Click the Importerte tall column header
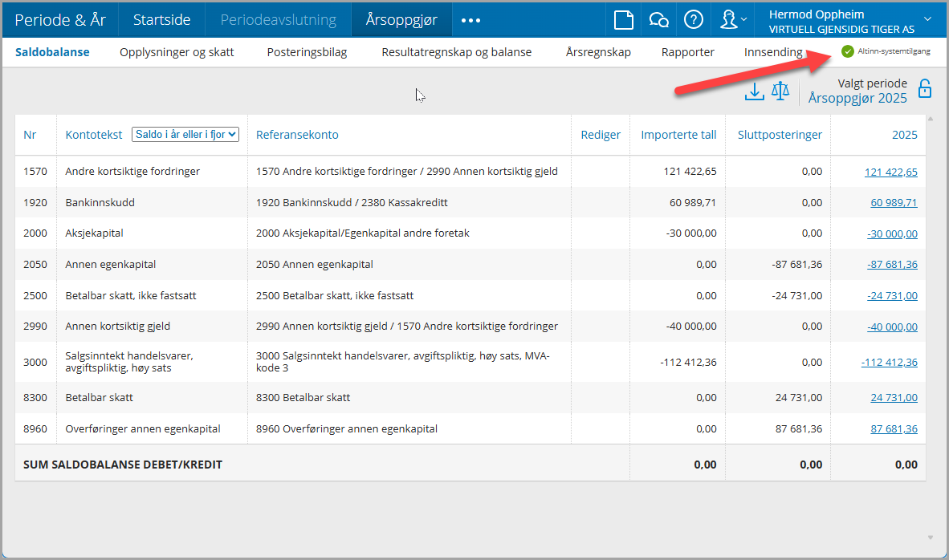This screenshot has width=949, height=560. (x=678, y=135)
